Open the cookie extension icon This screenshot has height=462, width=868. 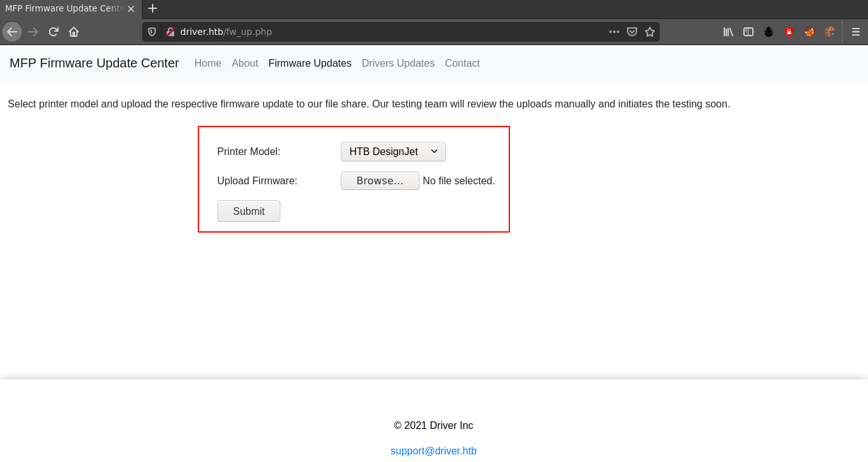click(829, 32)
